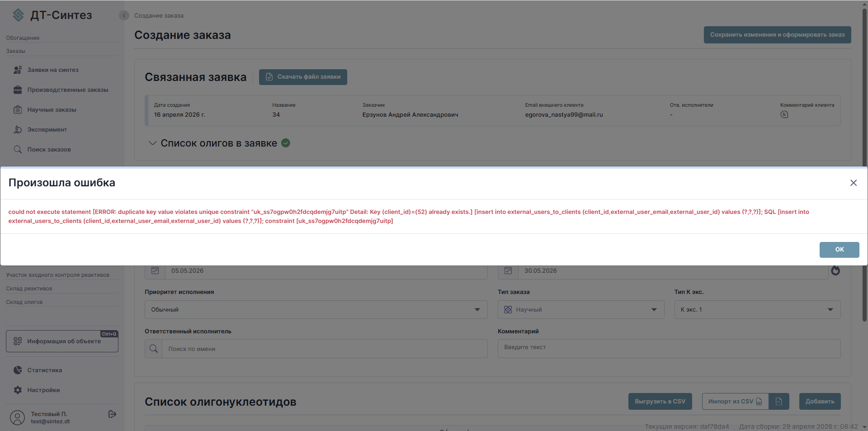Close the Произошла ошибка dialog
The image size is (868, 431).
[x=854, y=183]
